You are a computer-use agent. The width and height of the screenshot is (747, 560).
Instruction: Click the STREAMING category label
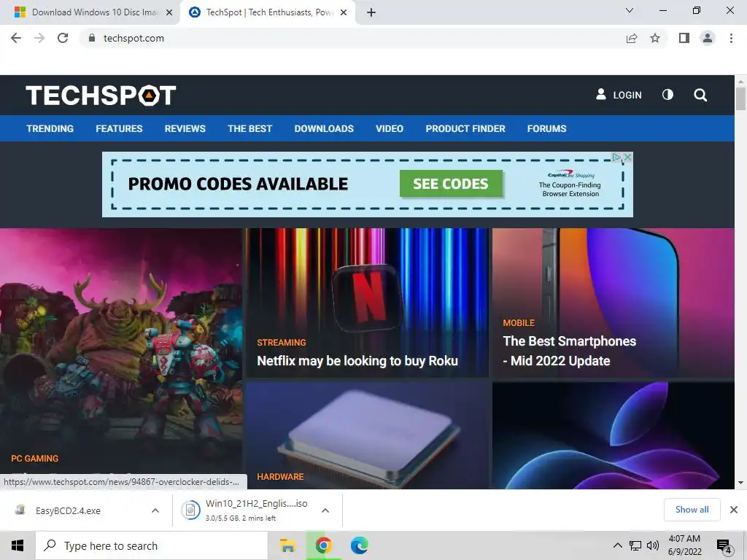click(282, 343)
